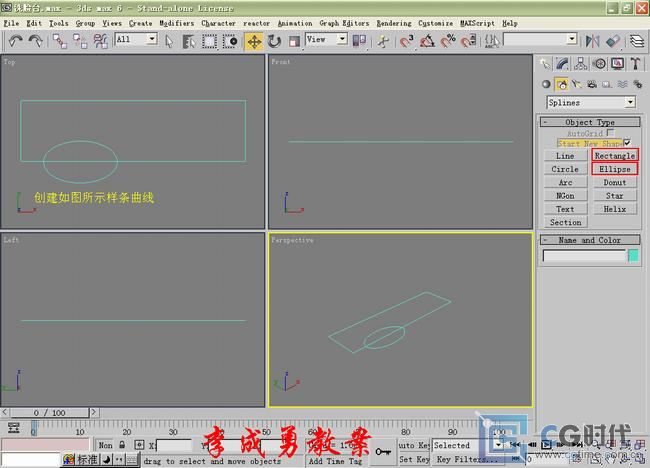Screen dimensions: 650x468
Task: Activate the Select and Scale tool
Action: (x=294, y=41)
